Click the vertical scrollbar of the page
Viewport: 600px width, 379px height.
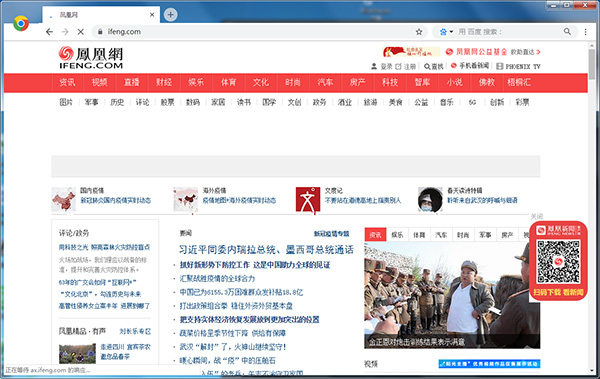[592, 207]
